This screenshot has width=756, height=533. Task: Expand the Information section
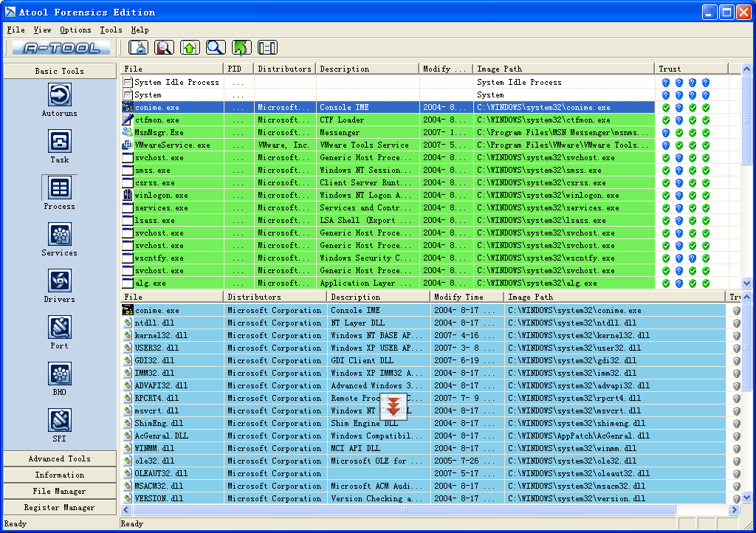point(60,475)
